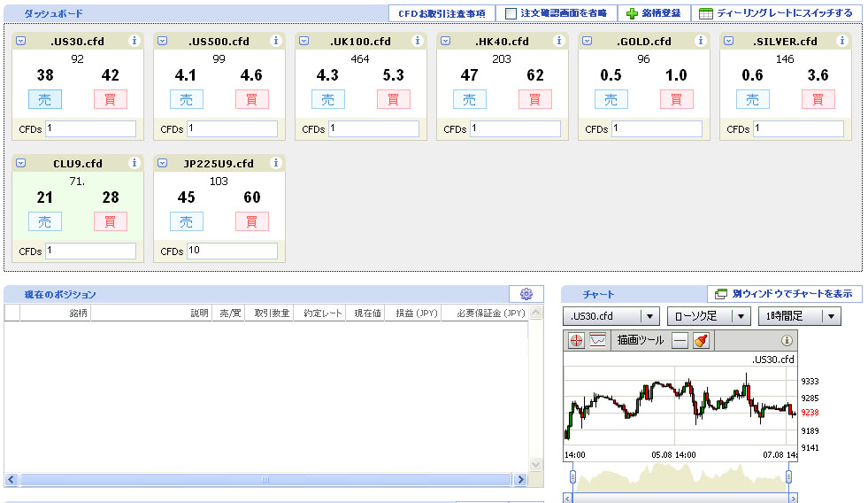The height and width of the screenshot is (503, 868).
Task: Click positions table horizontal scrollbar thumb
Action: [x=265, y=479]
